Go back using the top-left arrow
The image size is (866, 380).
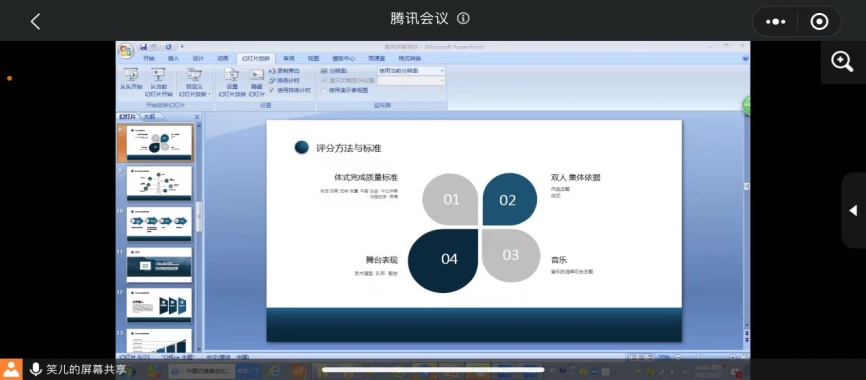pyautogui.click(x=35, y=21)
